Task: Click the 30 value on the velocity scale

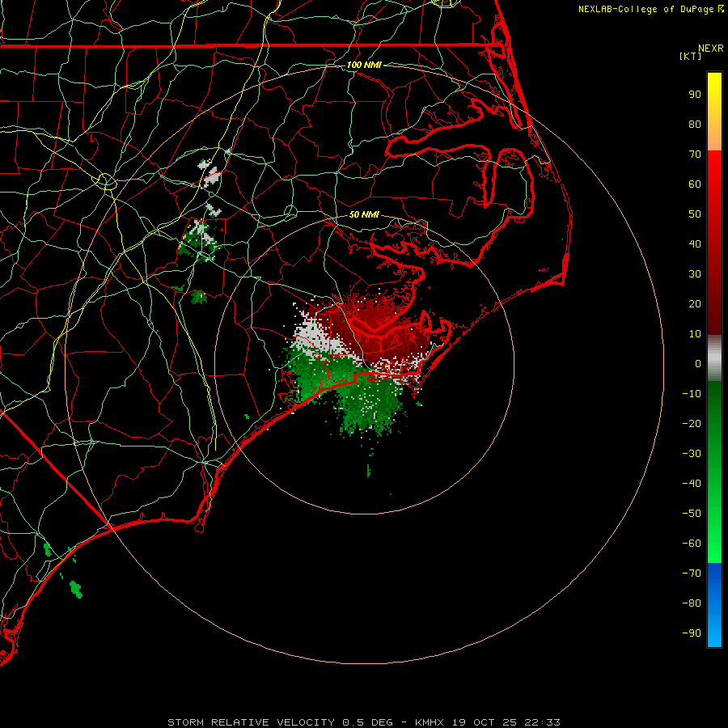Action: coord(695,274)
